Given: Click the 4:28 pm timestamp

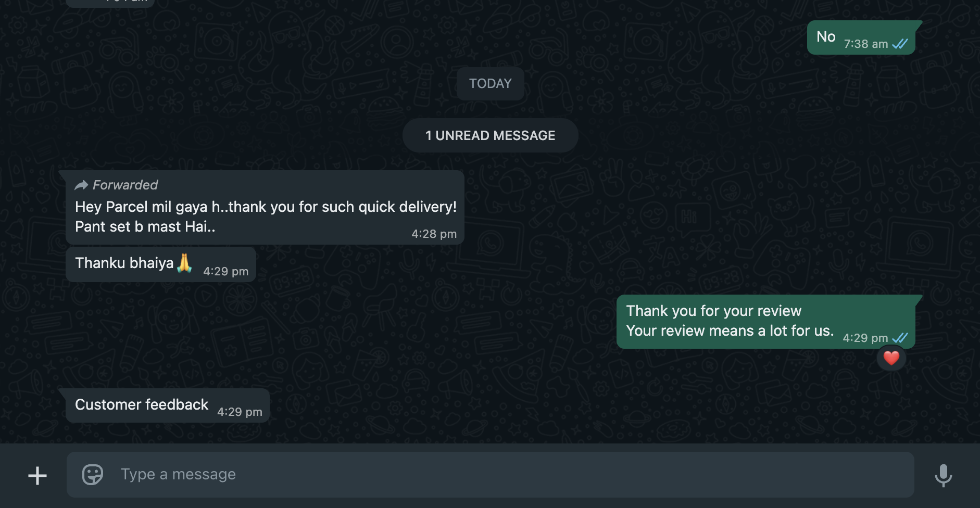Looking at the screenshot, I should click(x=434, y=234).
